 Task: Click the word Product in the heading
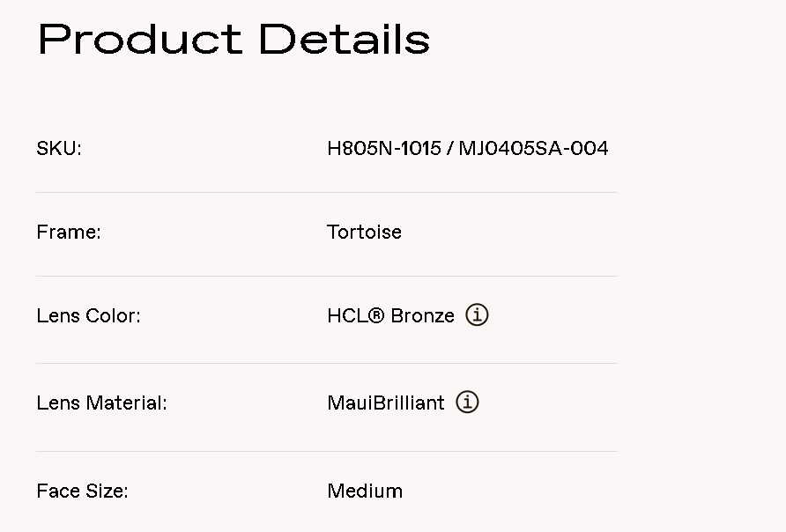coord(139,40)
